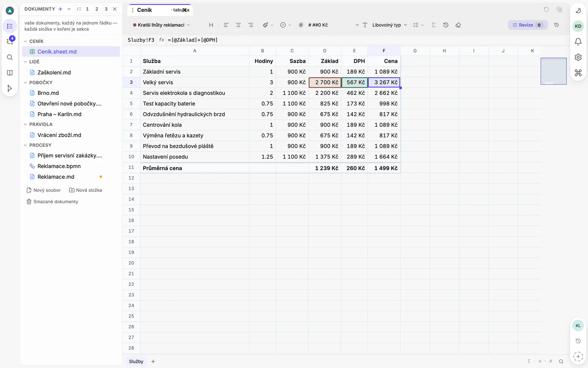Image resolution: width=588 pixels, height=368 pixels.
Task: Switch to the Služby sheet tab
Action: (136, 361)
